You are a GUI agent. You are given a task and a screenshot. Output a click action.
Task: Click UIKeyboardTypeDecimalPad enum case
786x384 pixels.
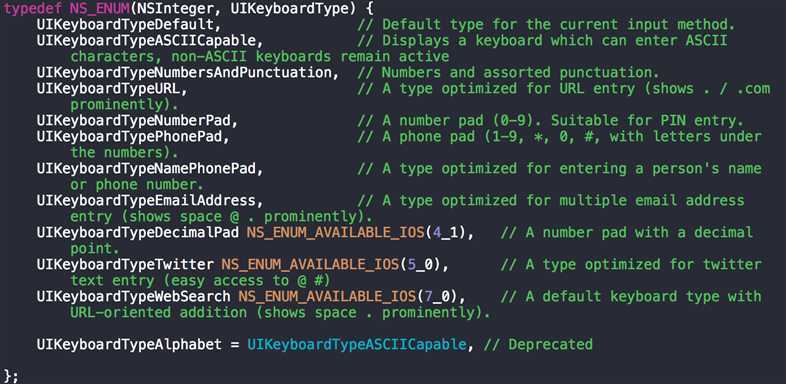tap(138, 233)
